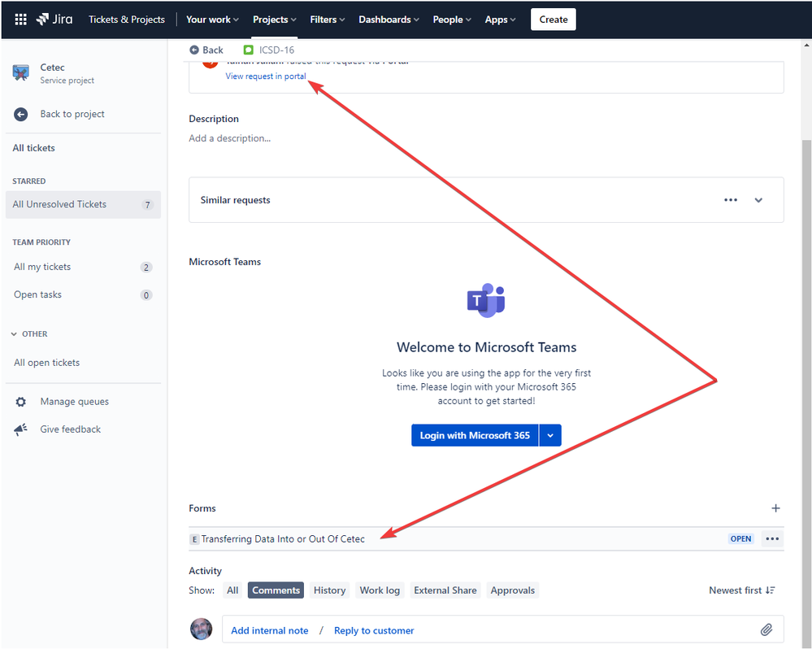812x649 pixels.
Task: Click the Back to project arrow icon
Action: click(x=20, y=115)
